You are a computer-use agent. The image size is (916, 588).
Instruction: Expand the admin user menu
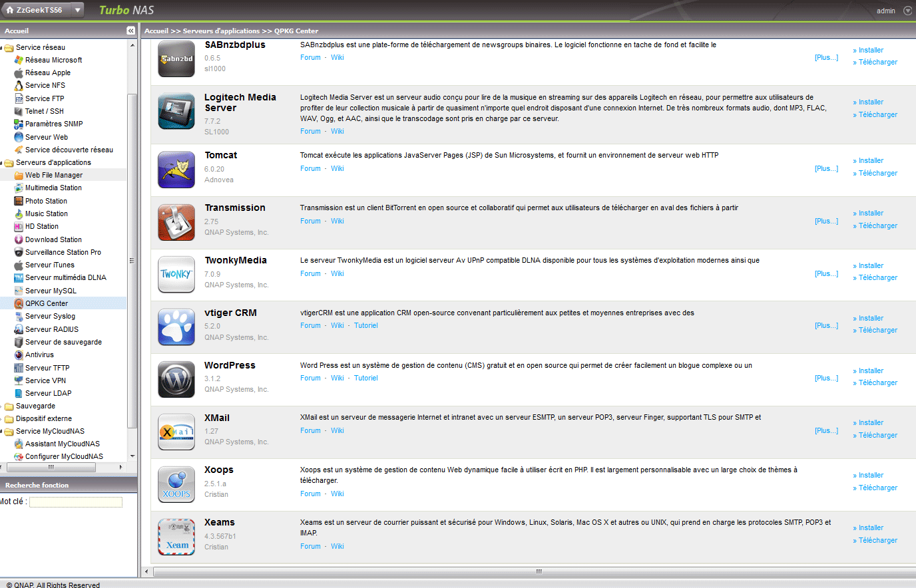[x=907, y=11]
